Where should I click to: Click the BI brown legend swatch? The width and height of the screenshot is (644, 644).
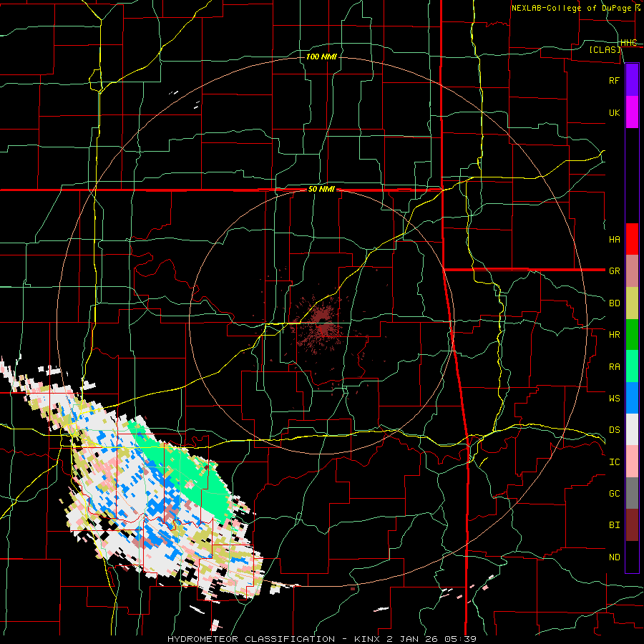tap(632, 525)
